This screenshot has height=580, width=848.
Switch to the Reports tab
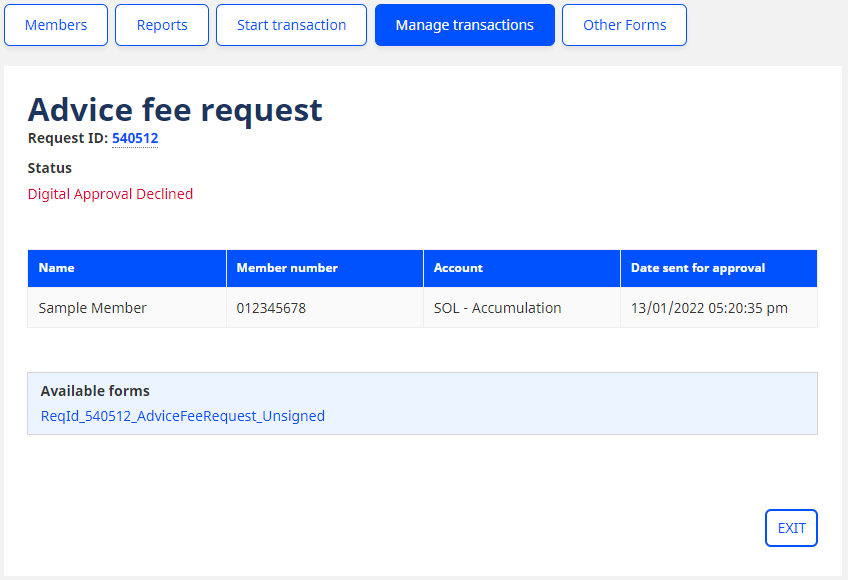[161, 24]
